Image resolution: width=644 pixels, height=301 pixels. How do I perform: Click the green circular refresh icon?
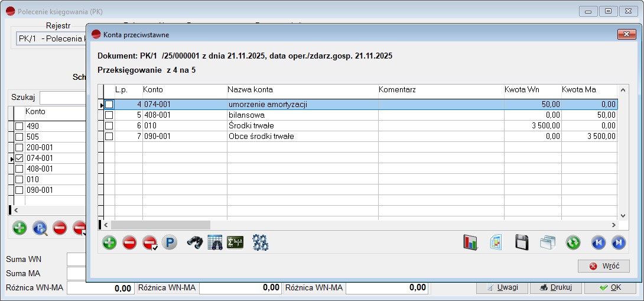pyautogui.click(x=573, y=242)
